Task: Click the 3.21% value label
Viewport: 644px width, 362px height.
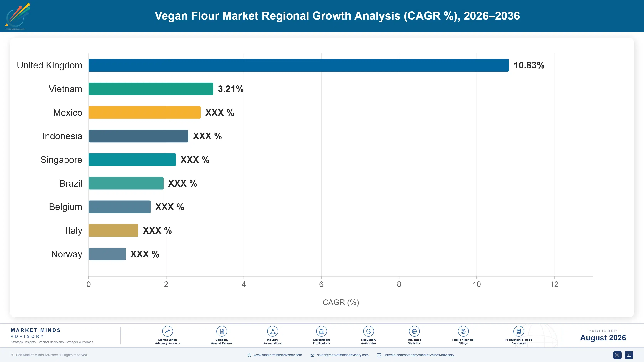Action: click(x=231, y=89)
